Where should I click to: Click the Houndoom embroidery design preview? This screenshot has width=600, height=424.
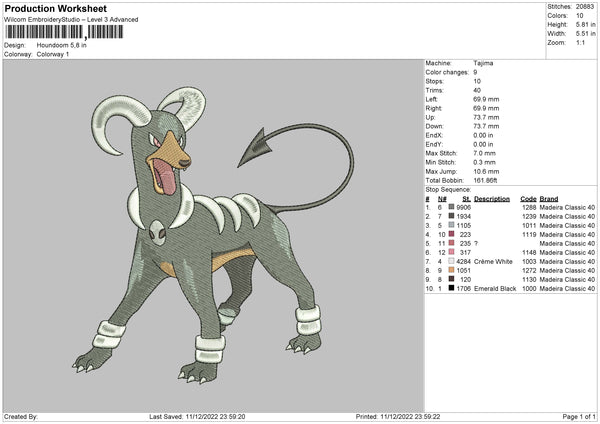[213, 235]
